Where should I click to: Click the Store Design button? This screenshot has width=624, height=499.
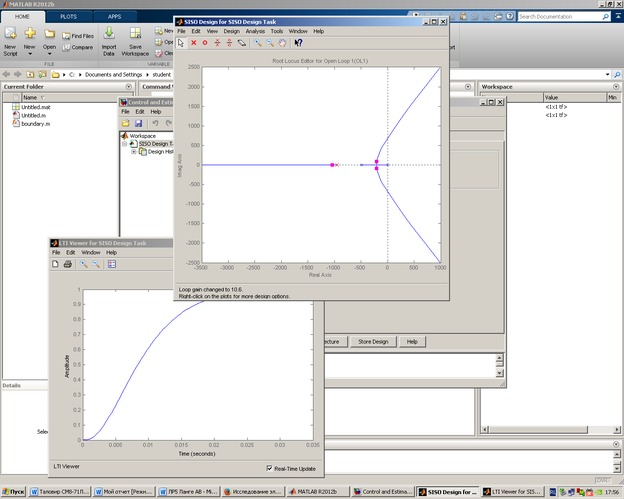[373, 341]
